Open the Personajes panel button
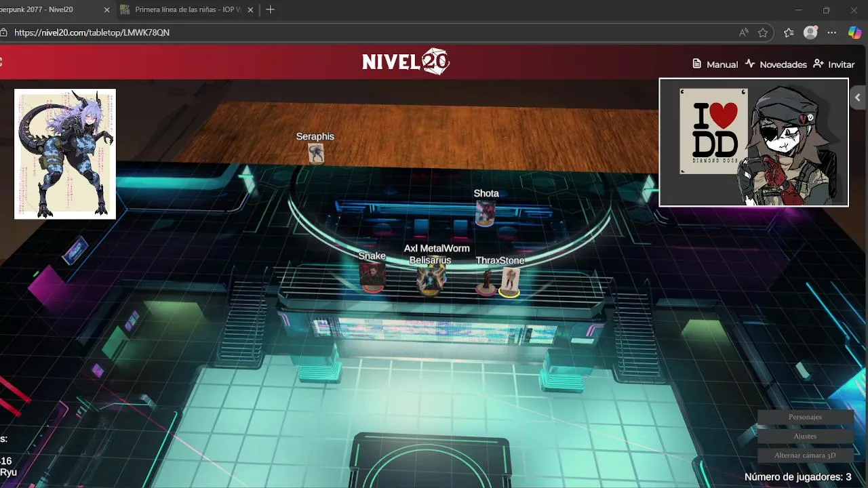 pos(805,417)
